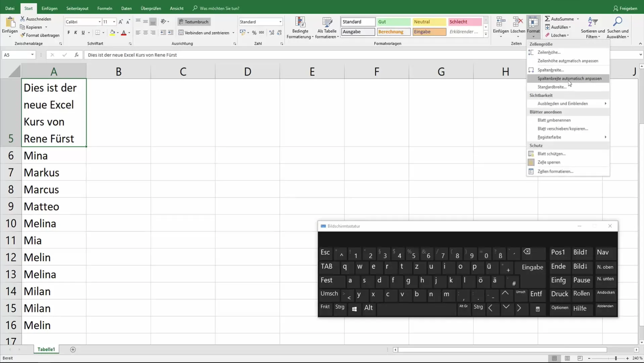Click Freigeben share button
Viewport: 644px width, 363px height.
625,8
